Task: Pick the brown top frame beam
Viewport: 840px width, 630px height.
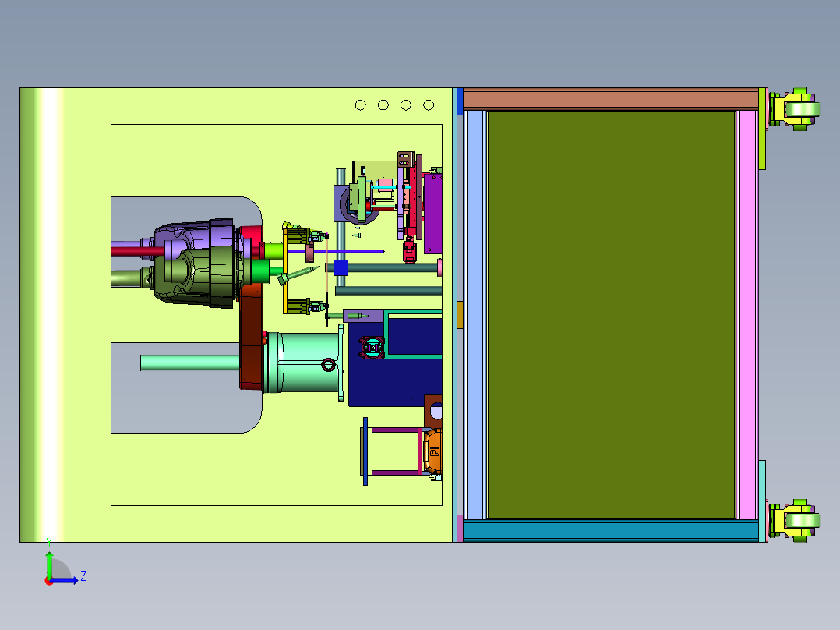Action: (611, 101)
